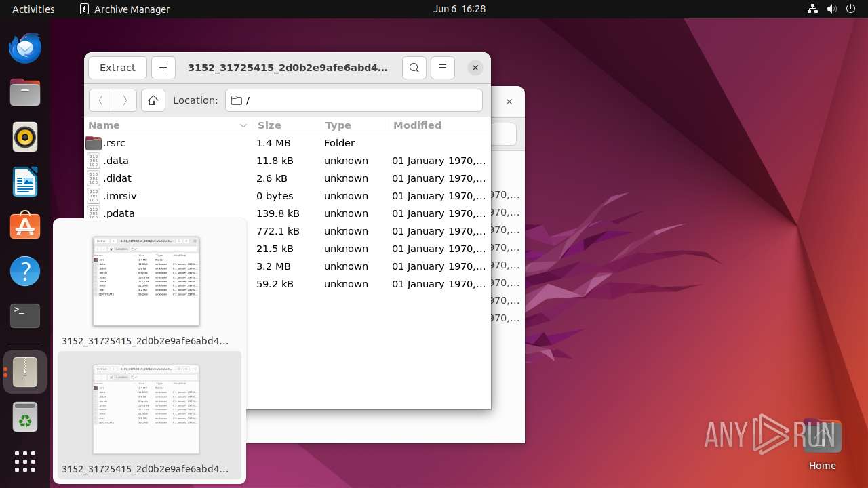Image resolution: width=868 pixels, height=488 pixels.
Task: Open the Name column sort arrow
Action: pos(243,126)
